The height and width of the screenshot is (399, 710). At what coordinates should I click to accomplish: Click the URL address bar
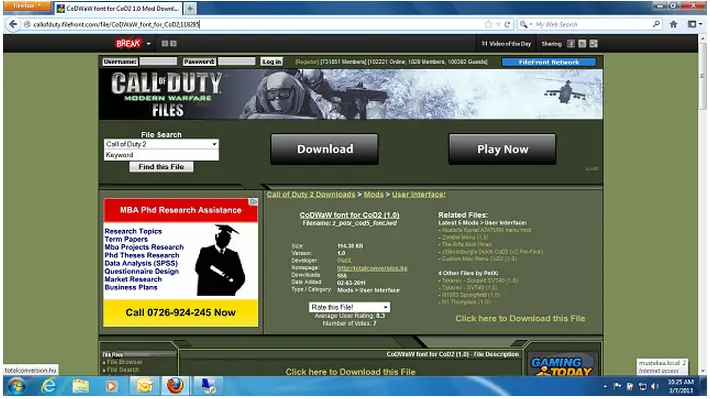tap(254, 24)
